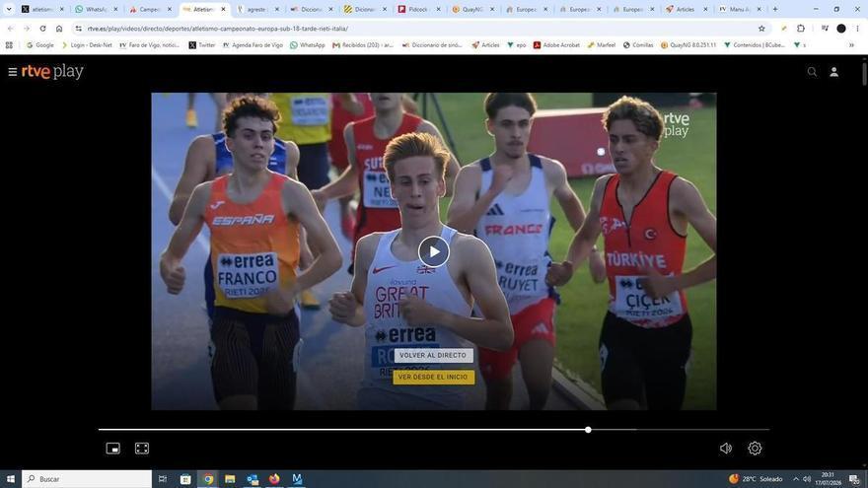The width and height of the screenshot is (868, 488).
Task: Open the rtve play hamburger menu
Action: tap(12, 72)
